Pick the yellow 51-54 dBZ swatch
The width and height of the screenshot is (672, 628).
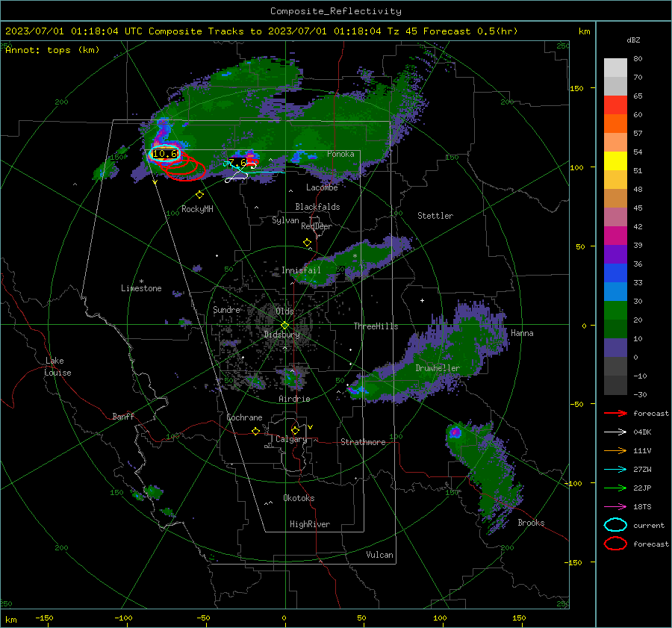click(615, 161)
